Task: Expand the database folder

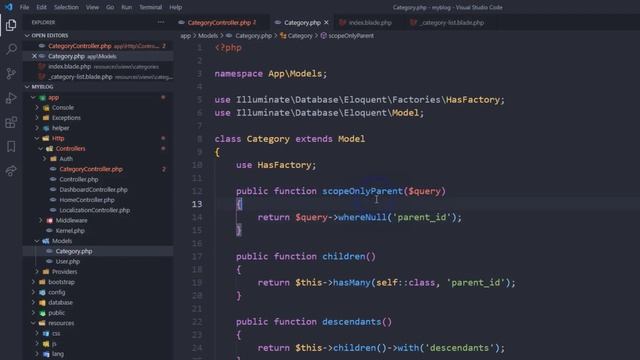Action: click(33, 302)
